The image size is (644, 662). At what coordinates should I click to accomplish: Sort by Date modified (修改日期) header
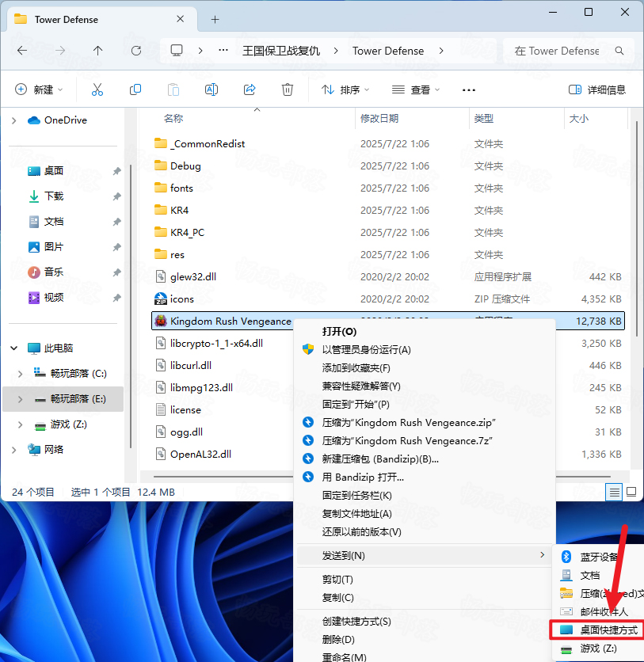coord(379,118)
